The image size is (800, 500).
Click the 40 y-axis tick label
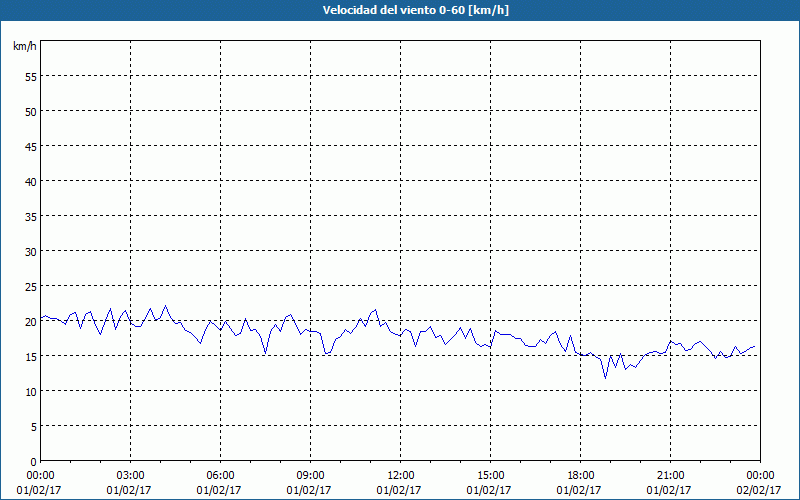tap(30, 181)
